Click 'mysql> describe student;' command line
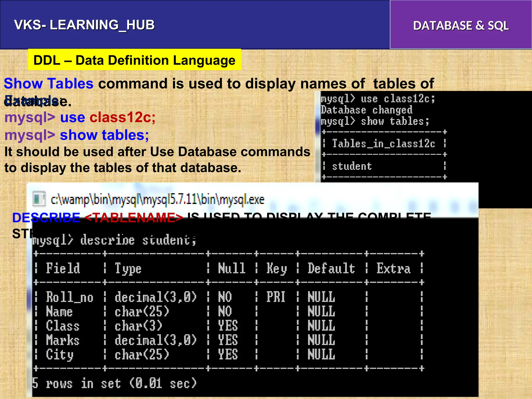Screen dimensions: 532x399 (x=114, y=240)
